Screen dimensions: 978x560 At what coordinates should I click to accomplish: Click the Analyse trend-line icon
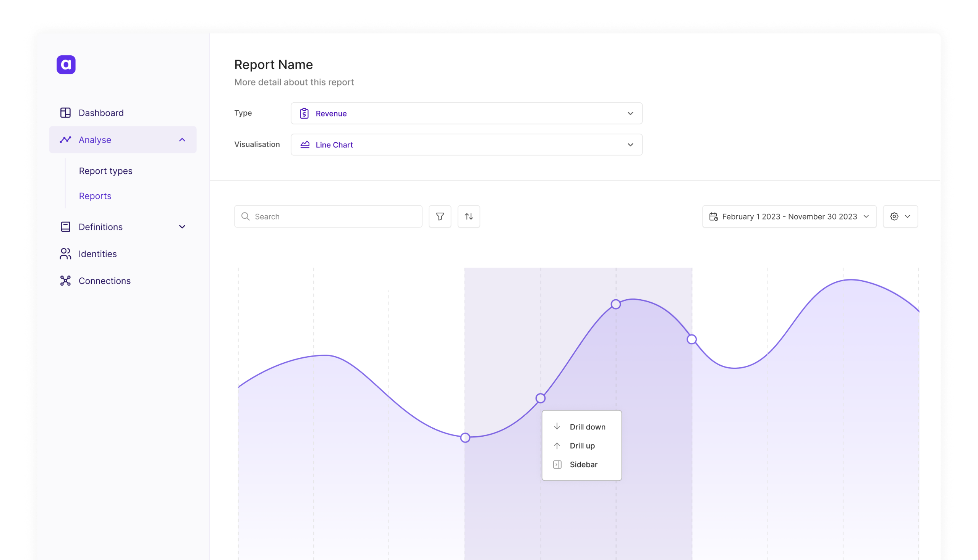65,140
